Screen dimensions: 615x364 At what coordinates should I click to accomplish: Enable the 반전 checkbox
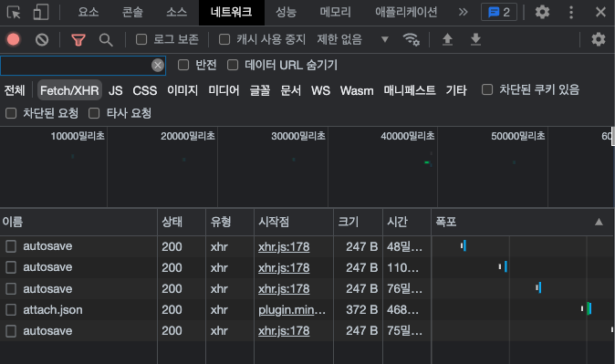pyautogui.click(x=183, y=65)
